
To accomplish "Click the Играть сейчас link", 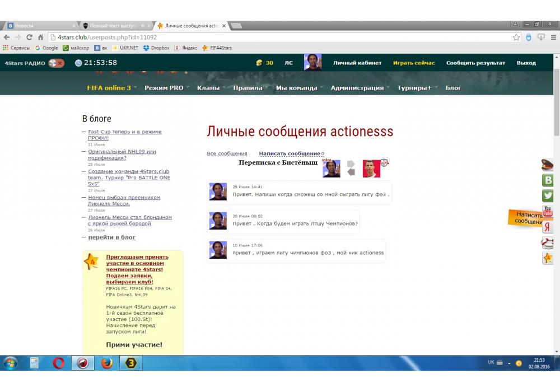I will coord(414,63).
